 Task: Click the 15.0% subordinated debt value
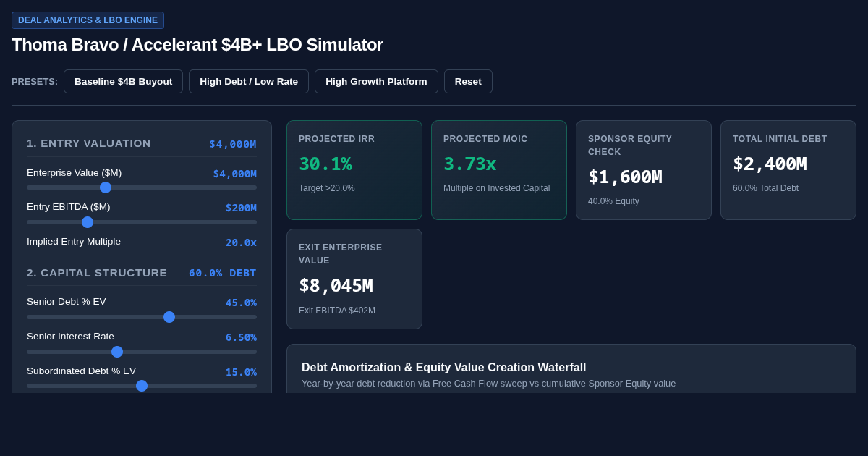(241, 372)
